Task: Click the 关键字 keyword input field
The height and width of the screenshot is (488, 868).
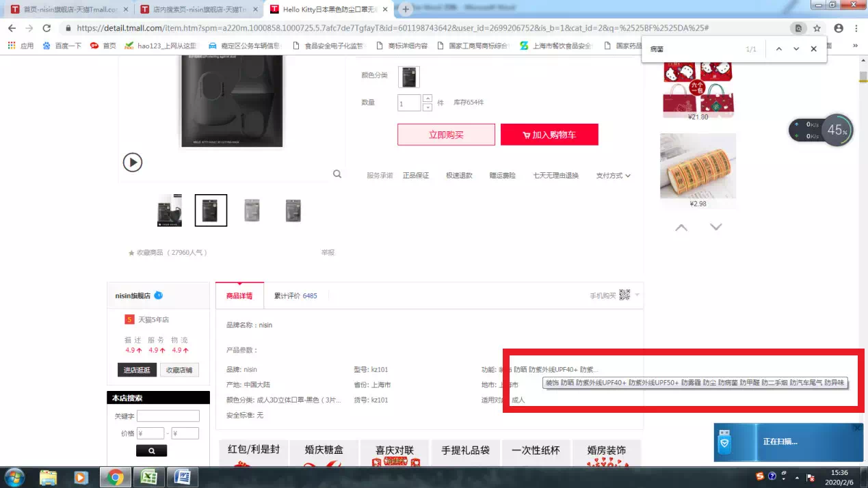Action: (168, 416)
